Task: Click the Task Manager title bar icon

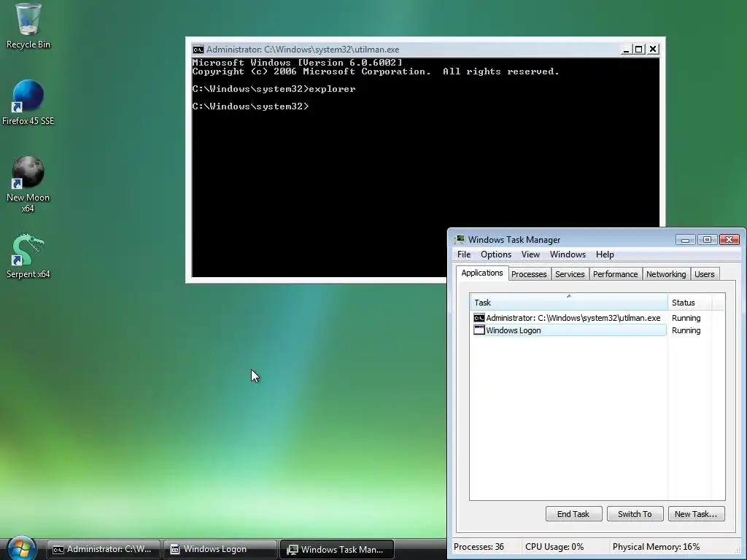Action: [460, 239]
